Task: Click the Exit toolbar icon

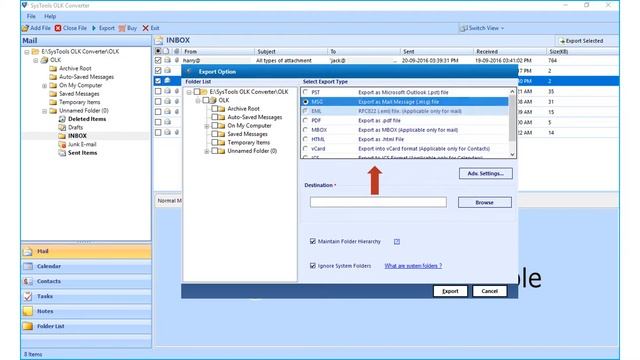Action: (x=145, y=28)
